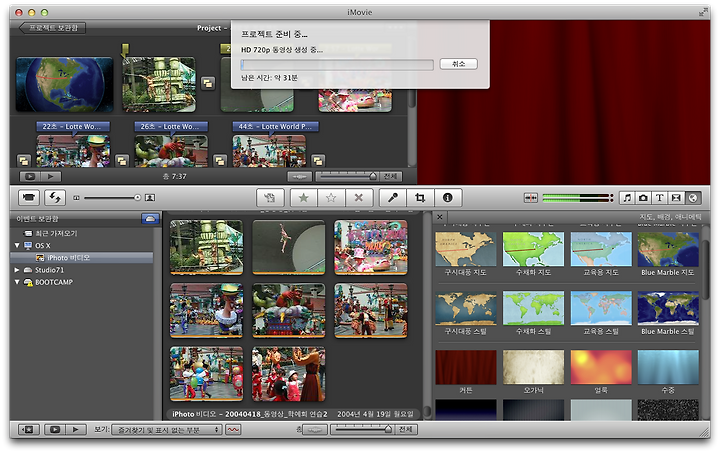Choose 수중 background thumbnail

tap(668, 367)
